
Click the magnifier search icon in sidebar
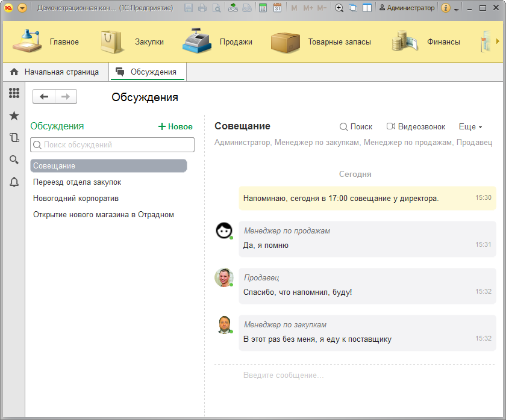pos(14,159)
